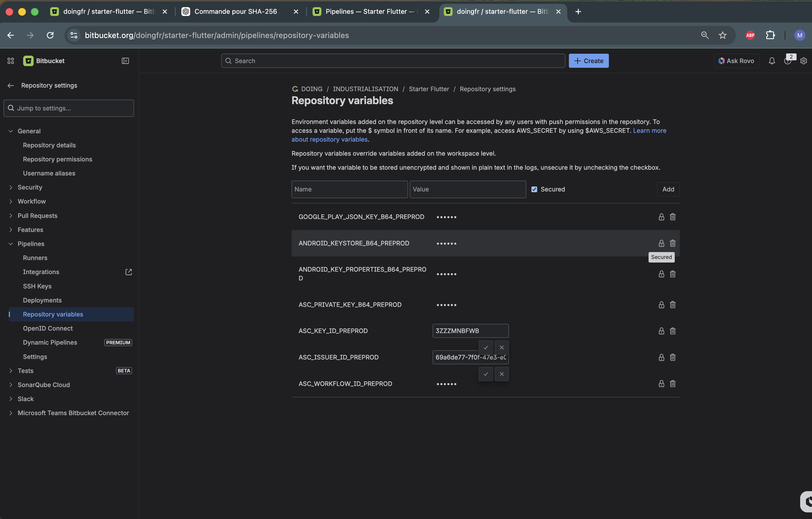The width and height of the screenshot is (812, 519).
Task: Open Username aliases settings
Action: [x=49, y=173]
